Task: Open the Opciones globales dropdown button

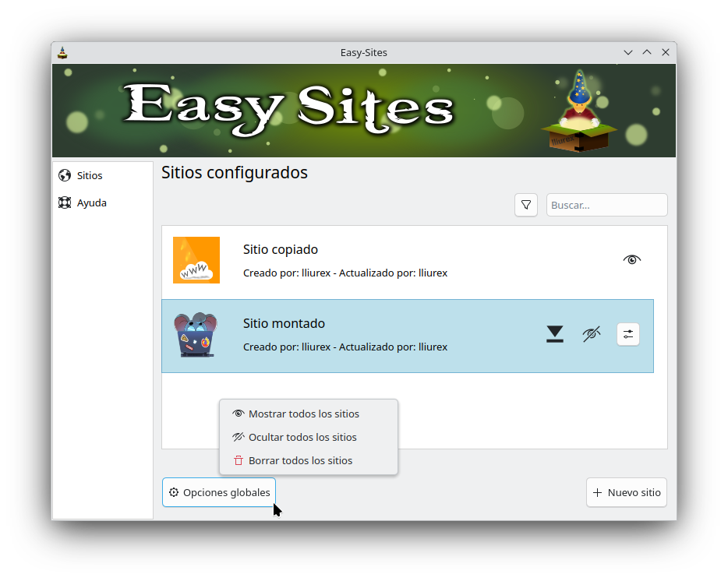Action: pos(219,492)
